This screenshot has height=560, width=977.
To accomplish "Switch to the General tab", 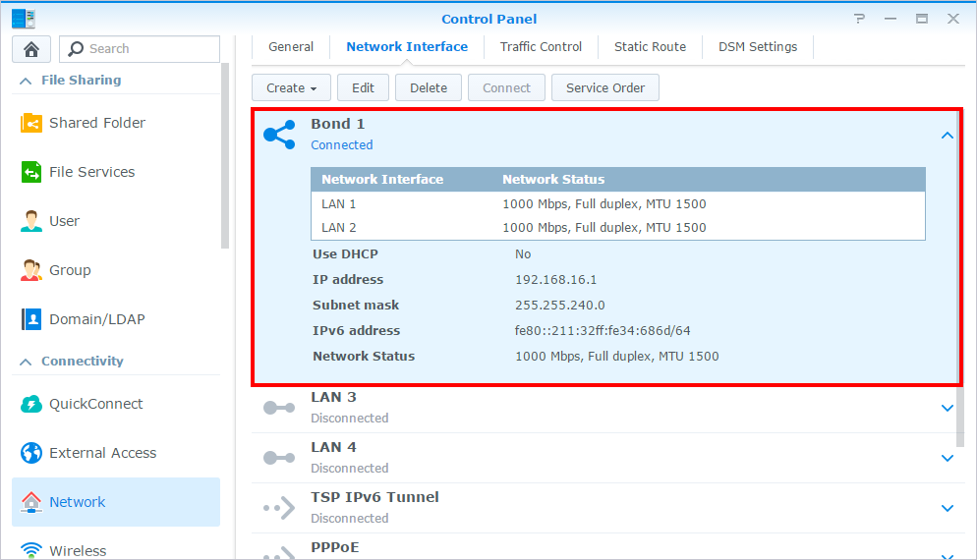I will 291,47.
